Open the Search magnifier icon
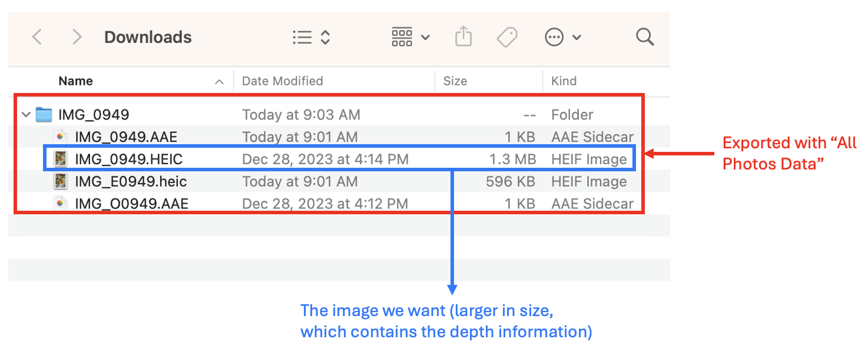 tap(645, 38)
